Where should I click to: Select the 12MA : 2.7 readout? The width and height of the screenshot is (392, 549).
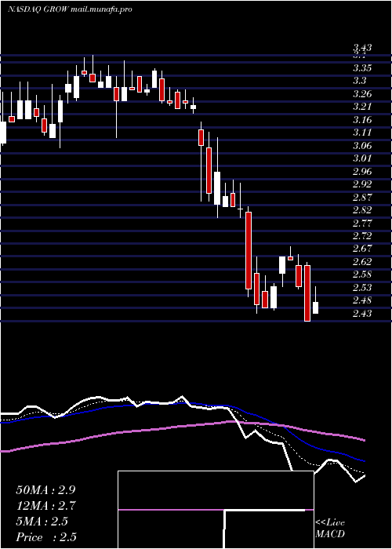pos(45,506)
